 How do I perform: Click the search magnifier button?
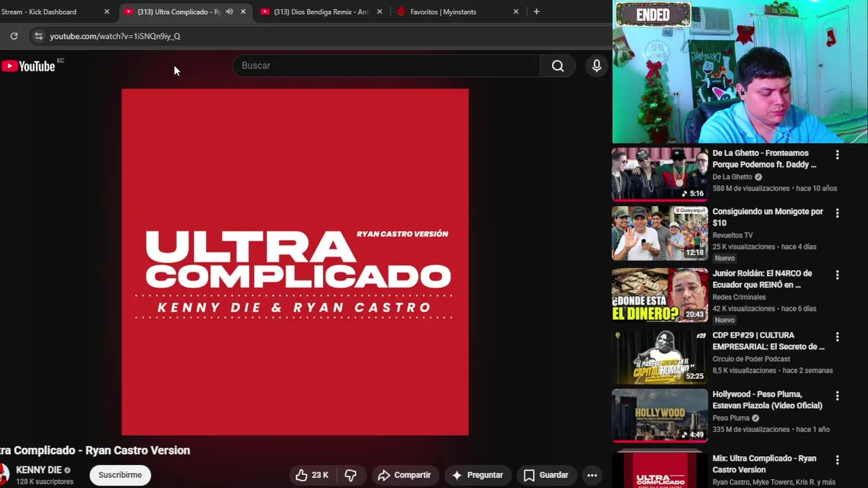tap(557, 66)
